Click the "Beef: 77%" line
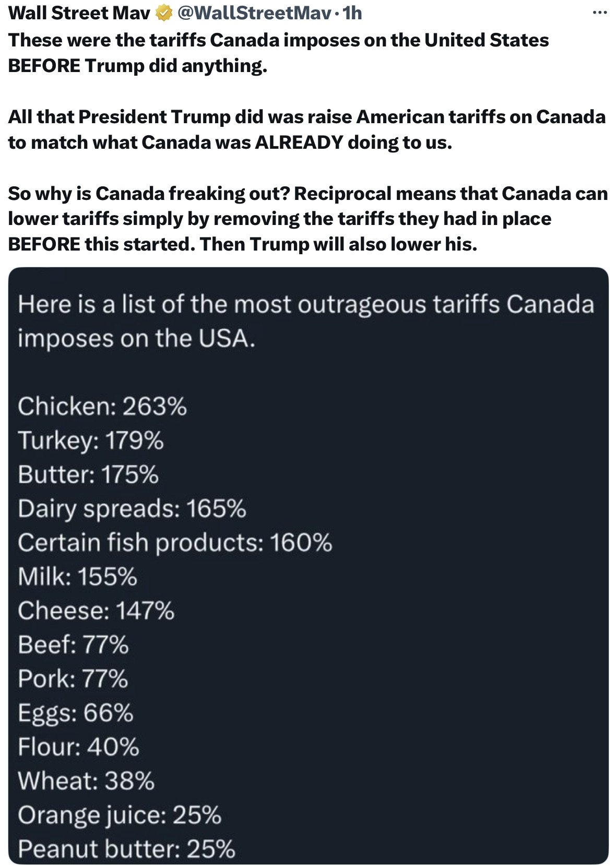The height and width of the screenshot is (866, 616). [x=73, y=645]
